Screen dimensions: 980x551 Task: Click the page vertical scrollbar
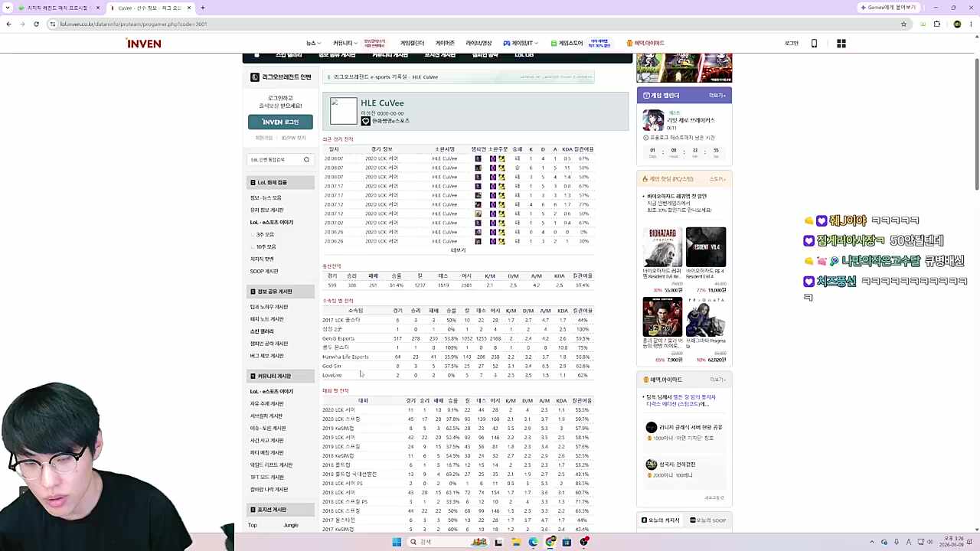pos(975,122)
